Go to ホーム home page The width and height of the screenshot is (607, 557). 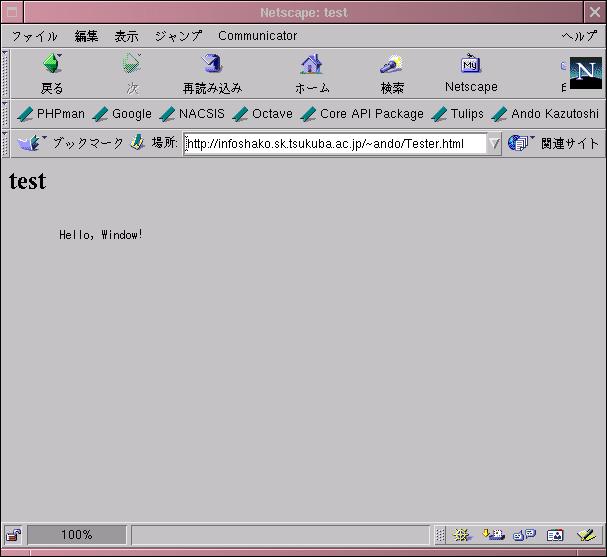[x=312, y=74]
